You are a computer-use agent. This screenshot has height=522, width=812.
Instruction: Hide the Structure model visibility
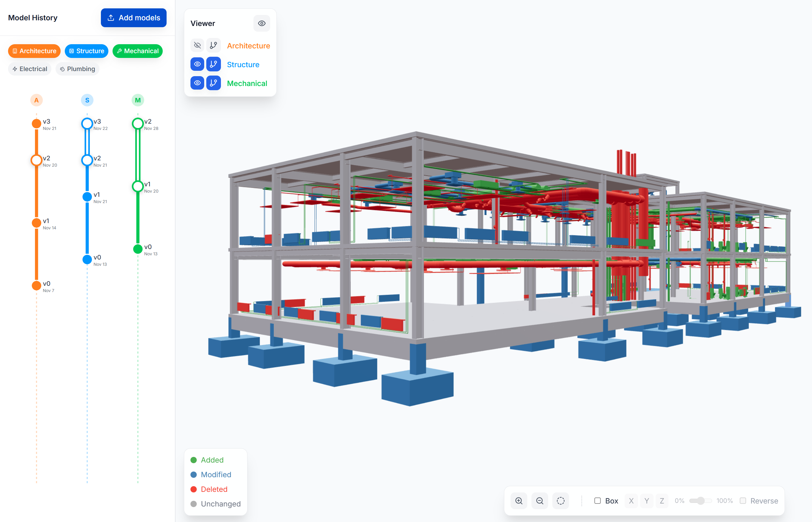pyautogui.click(x=197, y=64)
